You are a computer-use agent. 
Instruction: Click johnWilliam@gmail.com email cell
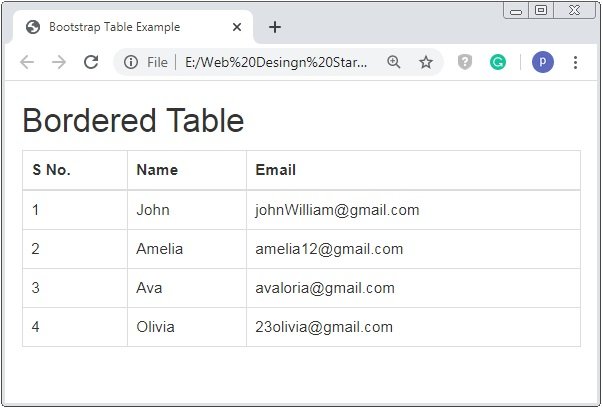413,210
